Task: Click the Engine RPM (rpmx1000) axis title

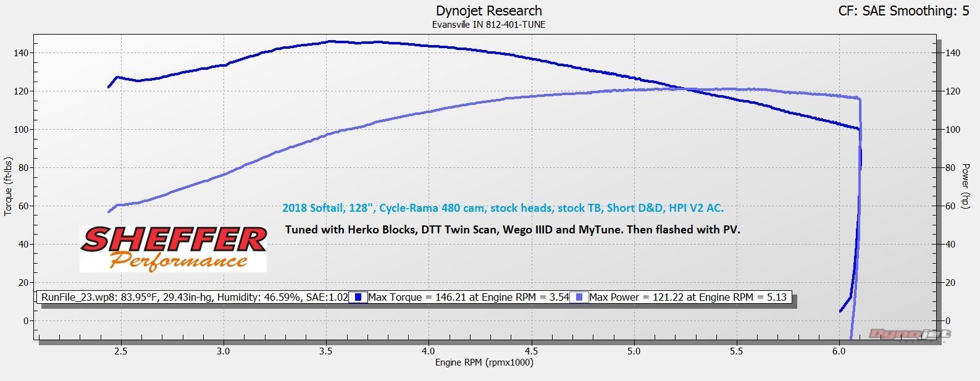Action: (x=484, y=362)
